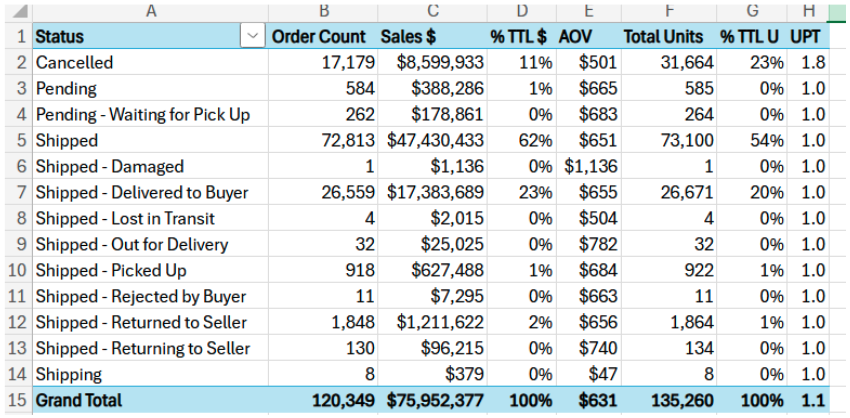Viewport: 850px width, 418px height.
Task: Click grand total UPT 1.1
Action: (808, 400)
